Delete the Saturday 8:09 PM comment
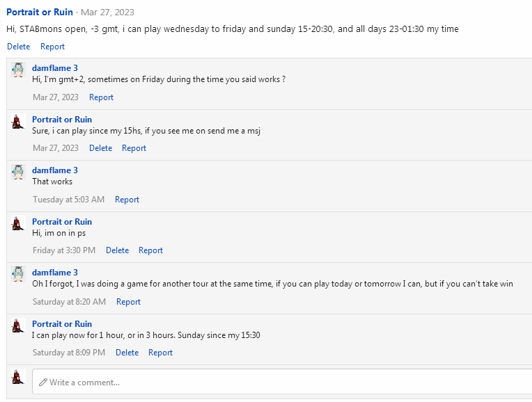Image resolution: width=532 pixels, height=402 pixels. coord(127,353)
